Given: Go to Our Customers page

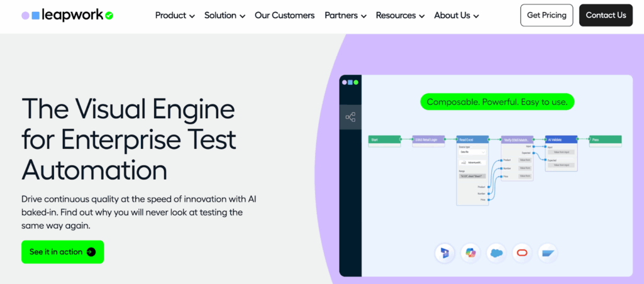Looking at the screenshot, I should pos(284,15).
